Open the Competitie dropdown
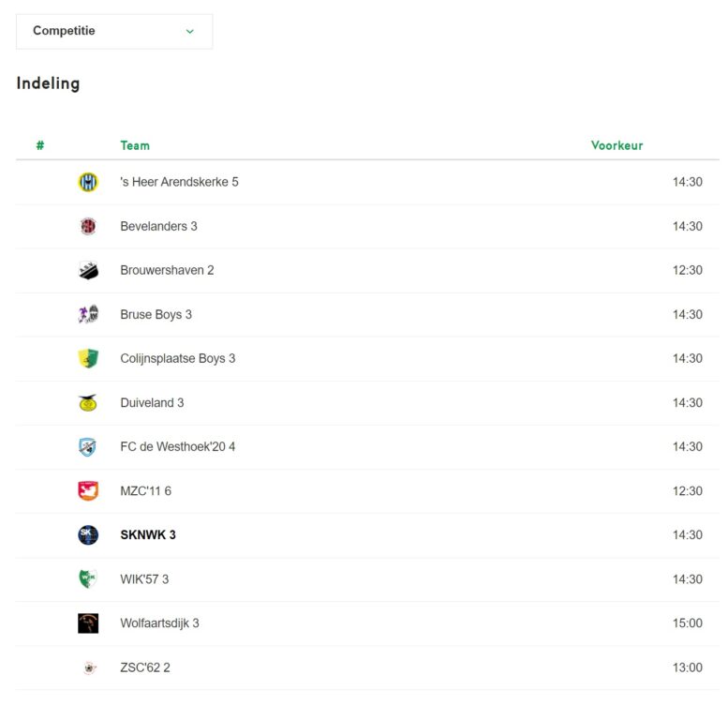 pos(114,31)
